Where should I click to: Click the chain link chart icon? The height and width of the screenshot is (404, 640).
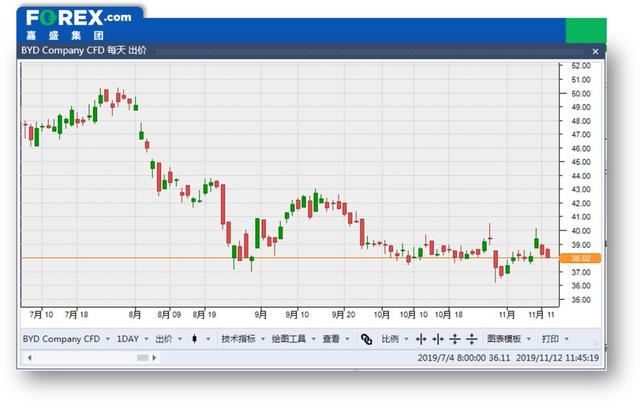pyautogui.click(x=367, y=339)
